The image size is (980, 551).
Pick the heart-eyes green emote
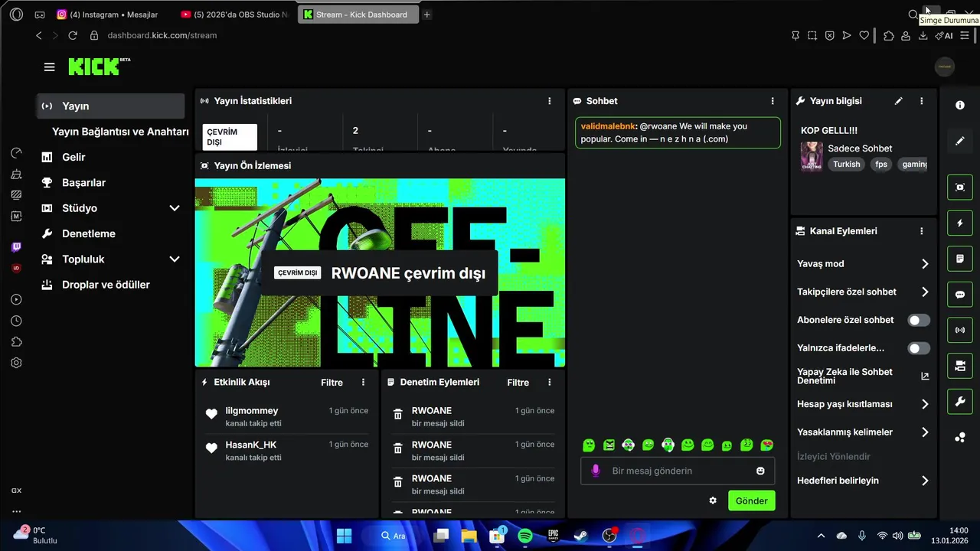(767, 445)
